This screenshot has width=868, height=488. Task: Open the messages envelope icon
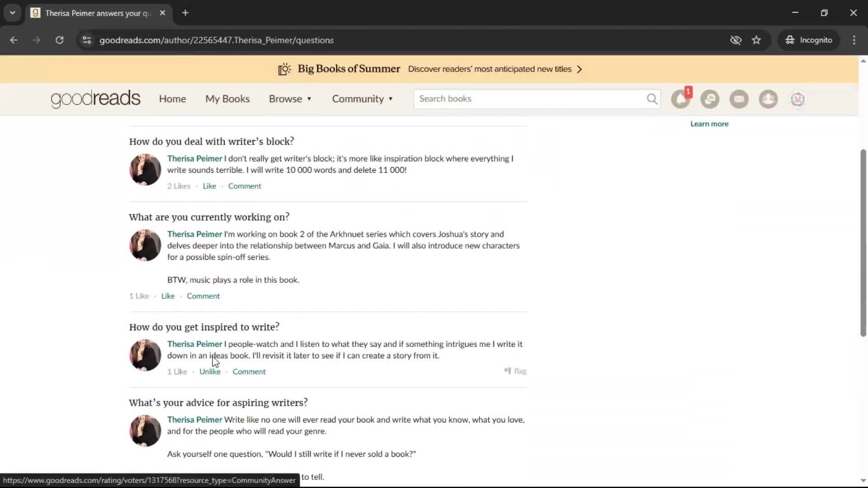click(739, 99)
